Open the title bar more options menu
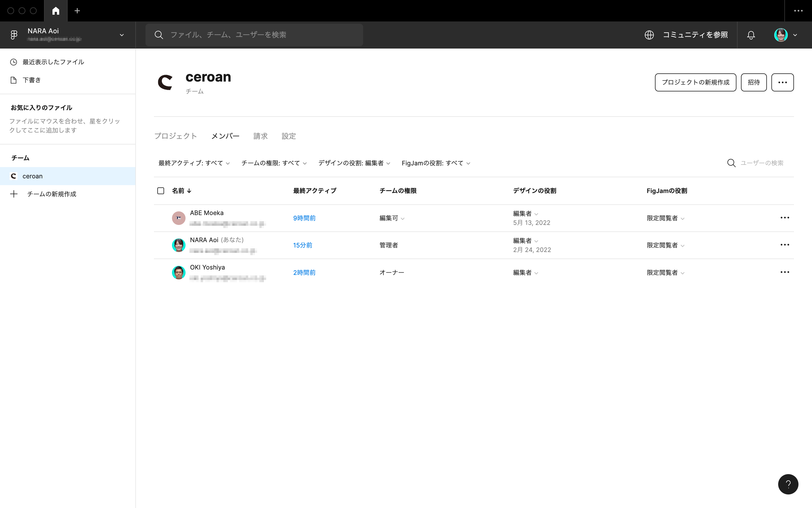 [798, 11]
